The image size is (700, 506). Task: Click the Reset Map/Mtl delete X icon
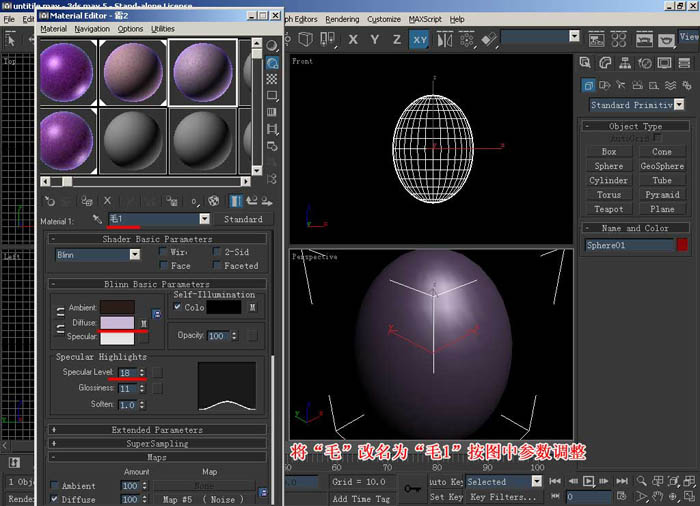tap(108, 201)
